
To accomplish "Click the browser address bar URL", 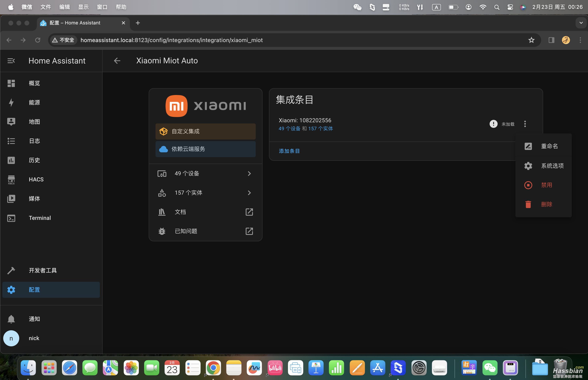I will pos(172,40).
